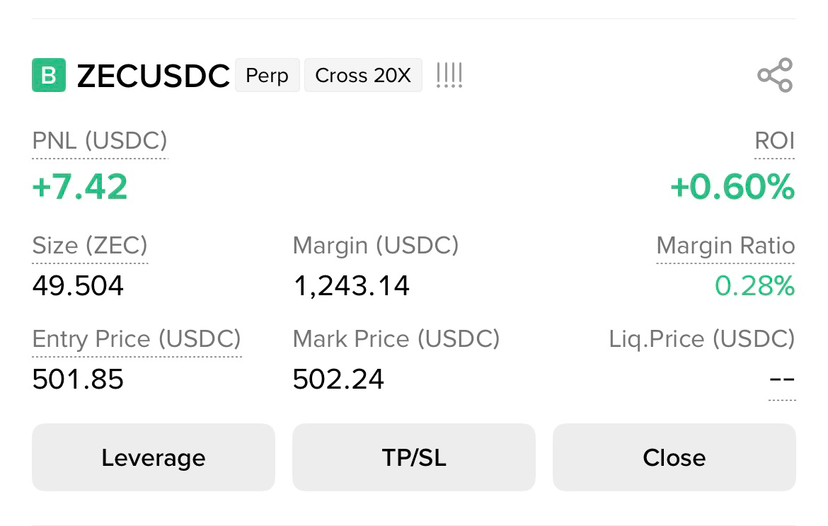Open the ZECUSDC trading pair
The image size is (828, 526).
(x=153, y=76)
